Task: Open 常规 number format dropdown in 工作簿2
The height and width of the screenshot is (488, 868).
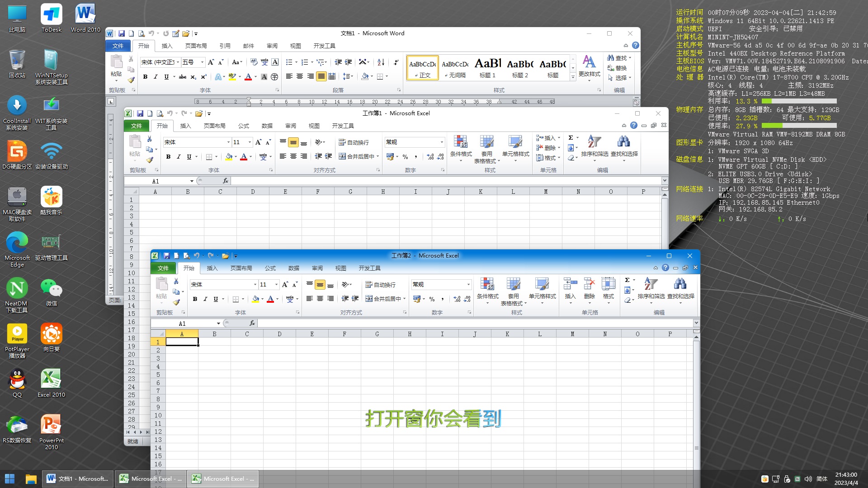Action: [x=468, y=285]
